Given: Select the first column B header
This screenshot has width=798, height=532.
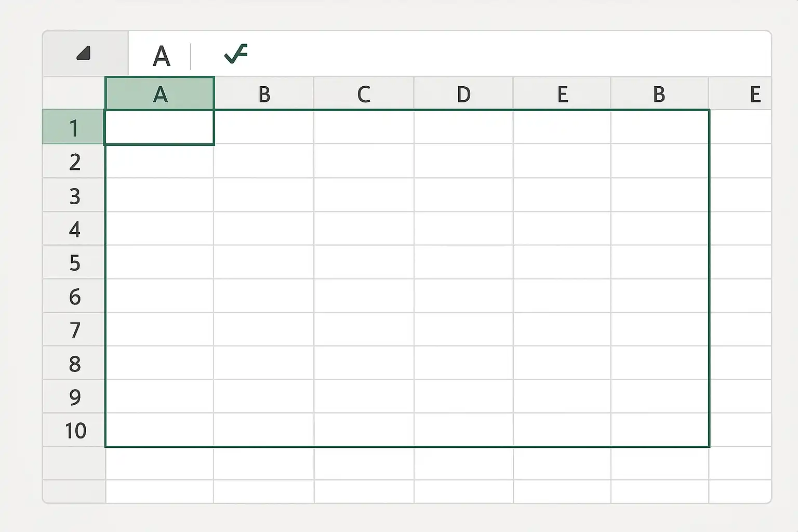Looking at the screenshot, I should (x=264, y=94).
